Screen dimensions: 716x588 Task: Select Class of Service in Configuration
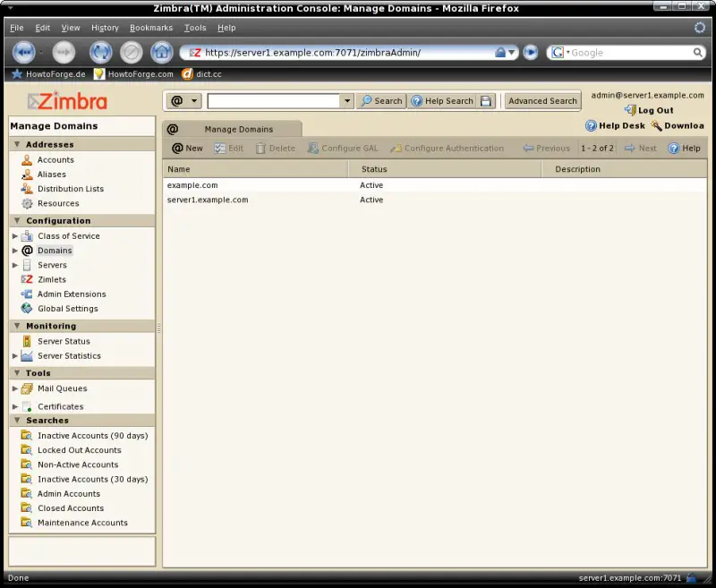point(69,236)
